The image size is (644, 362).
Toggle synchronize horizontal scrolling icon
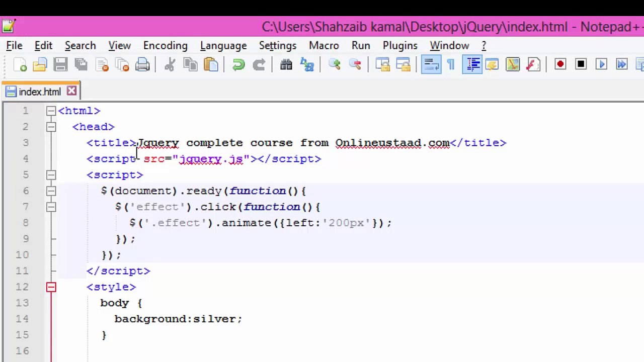click(403, 64)
